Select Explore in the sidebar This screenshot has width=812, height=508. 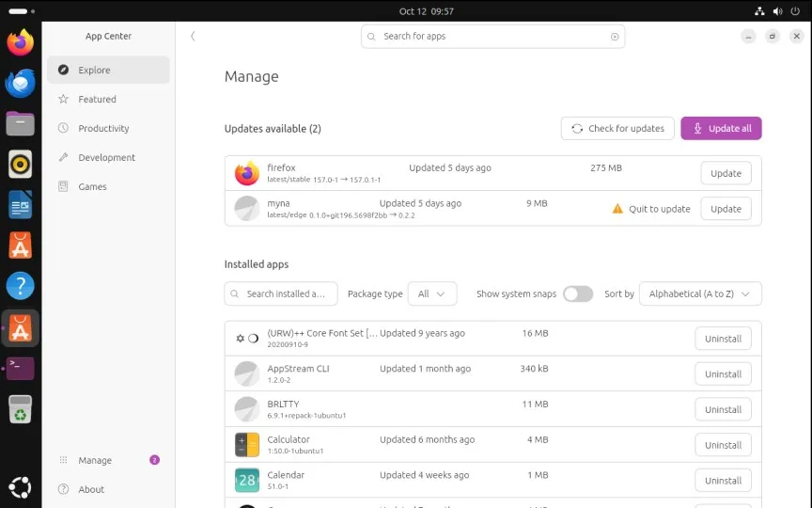coord(108,70)
